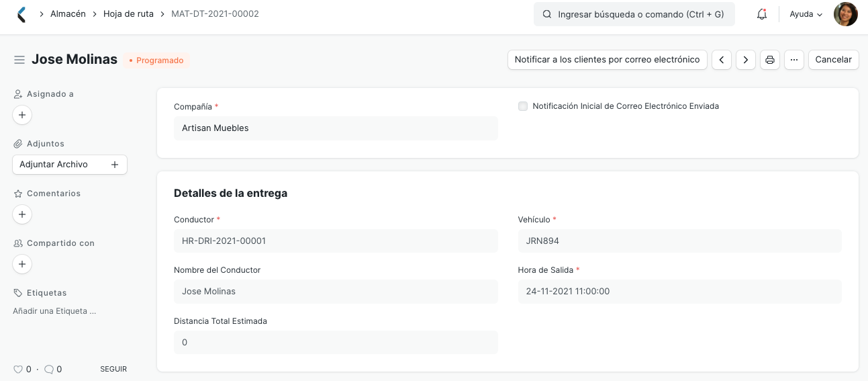Click the Asignado a label
This screenshot has width=868, height=381.
(50, 94)
